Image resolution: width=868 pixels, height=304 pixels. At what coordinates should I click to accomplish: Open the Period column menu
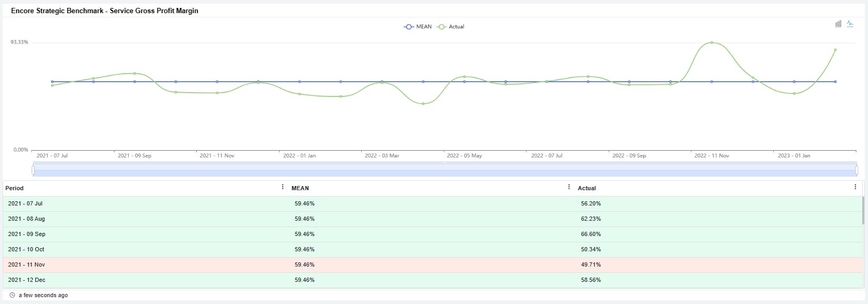[283, 187]
